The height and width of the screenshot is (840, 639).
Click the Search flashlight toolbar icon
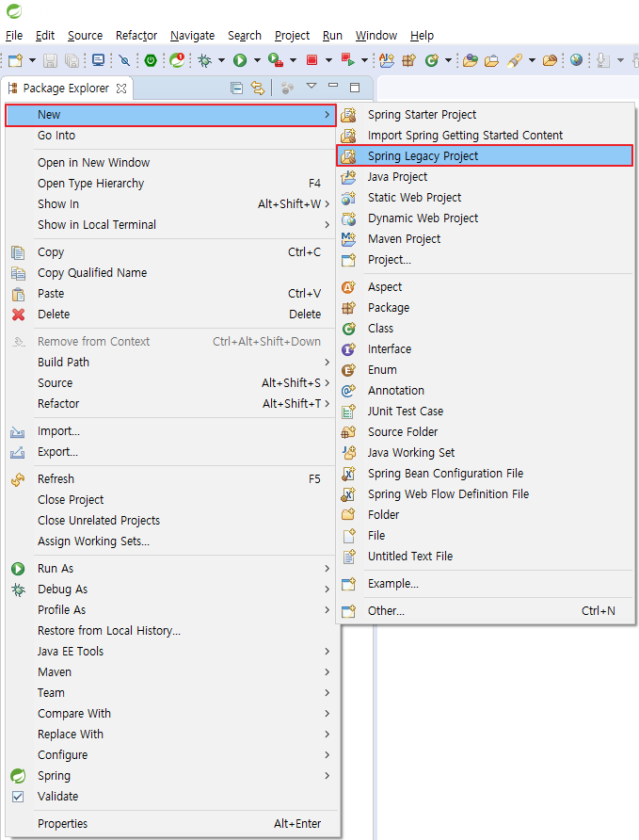click(515, 60)
